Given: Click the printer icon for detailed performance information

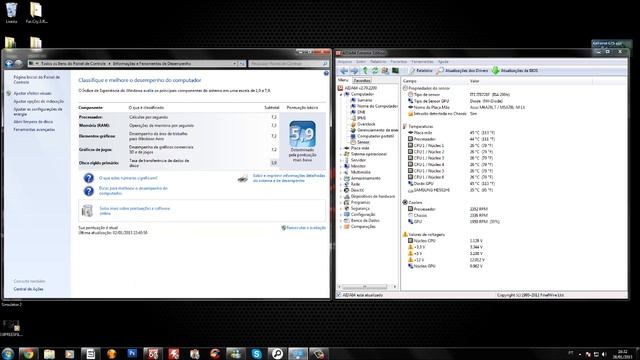Looking at the screenshot, I should 242,178.
